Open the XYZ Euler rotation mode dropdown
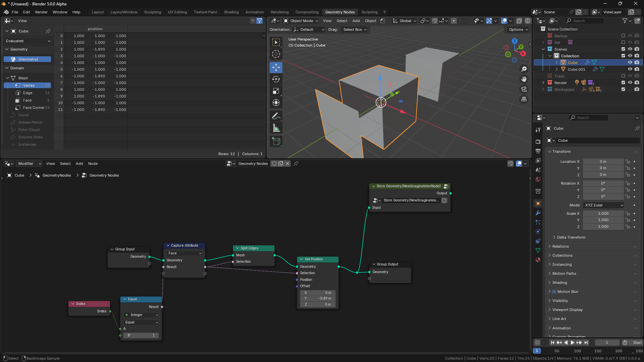 [x=603, y=205]
